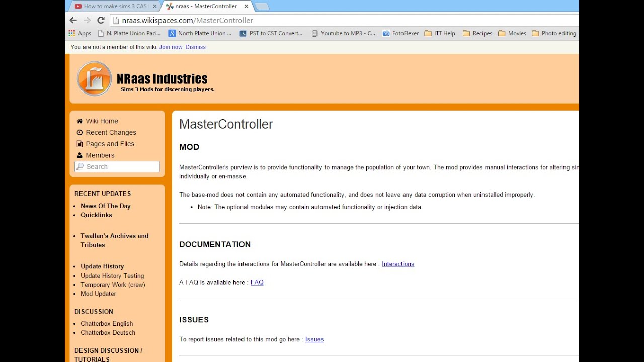Open North Platte Union bookmark
Screen dimensions: 644x362
[x=200, y=33]
